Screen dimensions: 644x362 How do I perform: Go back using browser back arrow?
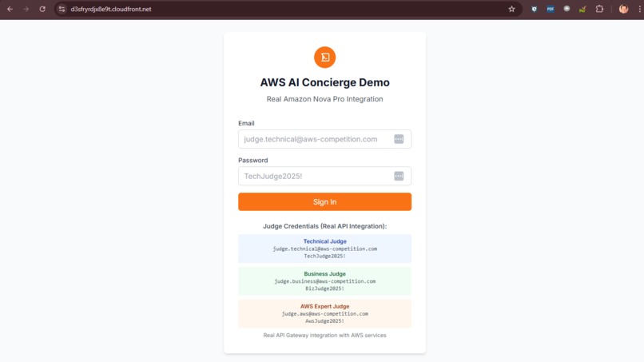coord(10,9)
